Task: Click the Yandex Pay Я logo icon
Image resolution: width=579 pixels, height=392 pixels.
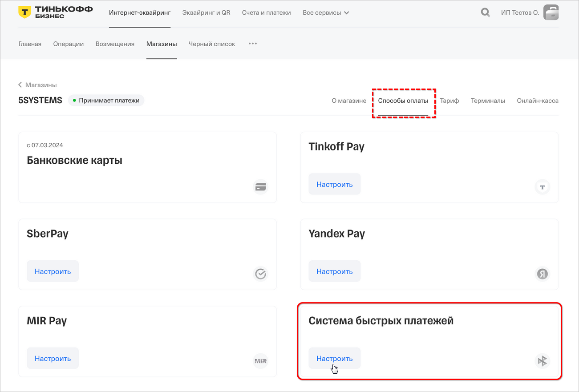Action: tap(542, 274)
